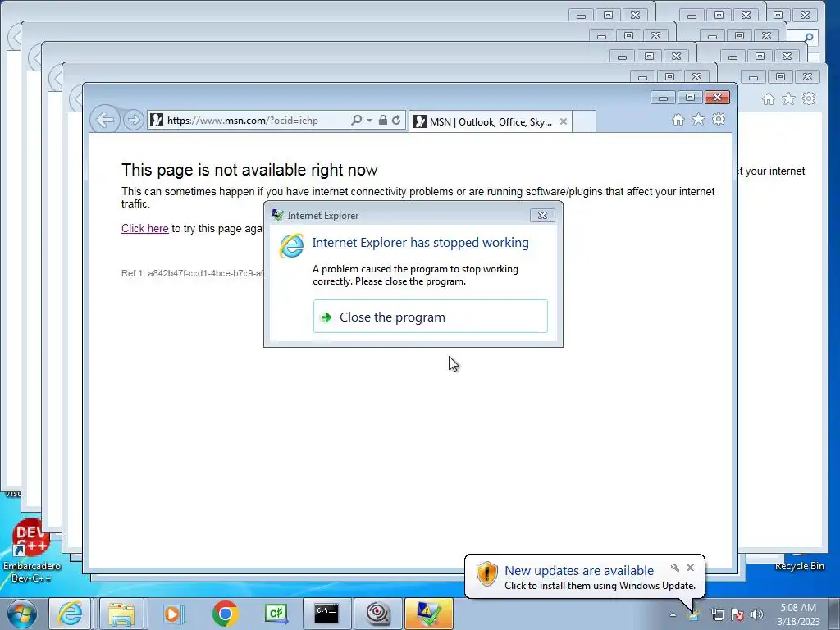The width and height of the screenshot is (840, 630).
Task: Open the Command Prompt taskbar icon
Action: point(326,614)
